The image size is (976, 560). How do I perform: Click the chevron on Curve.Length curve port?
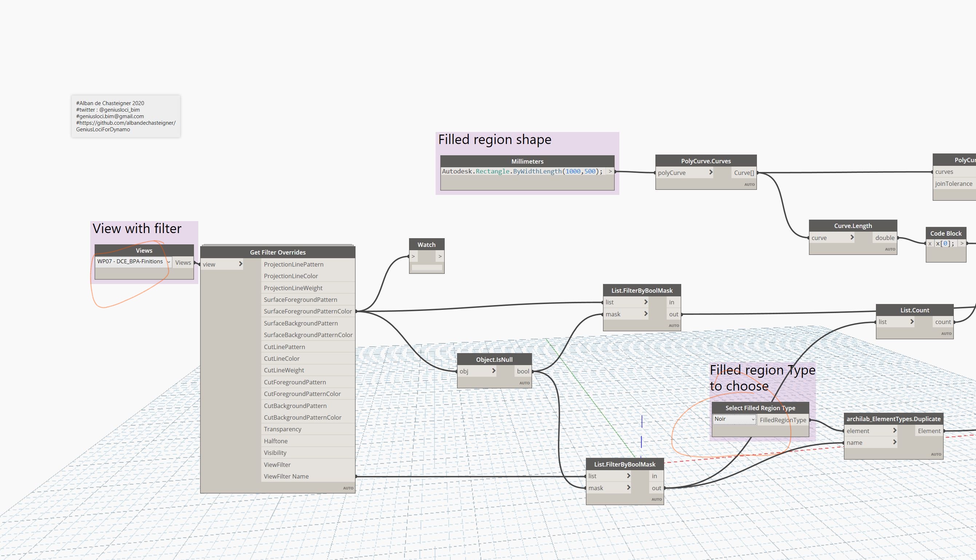tap(852, 237)
